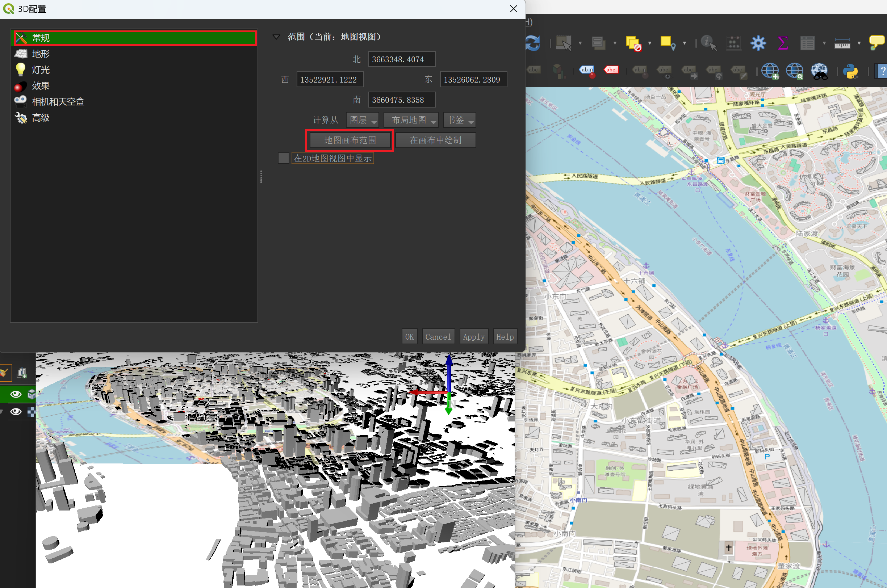Select the Identify Features tool
Image resolution: width=887 pixels, height=588 pixels.
[x=708, y=43]
